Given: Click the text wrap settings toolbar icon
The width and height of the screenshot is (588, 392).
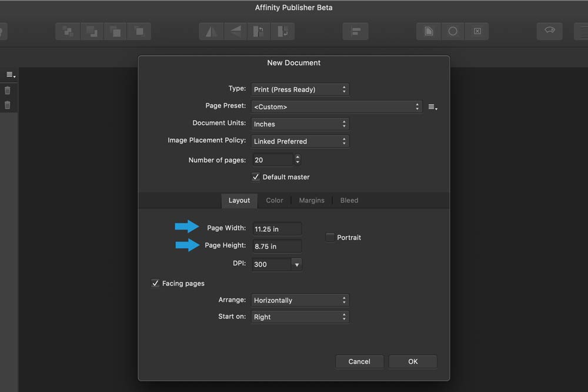Looking at the screenshot, I should (550, 31).
